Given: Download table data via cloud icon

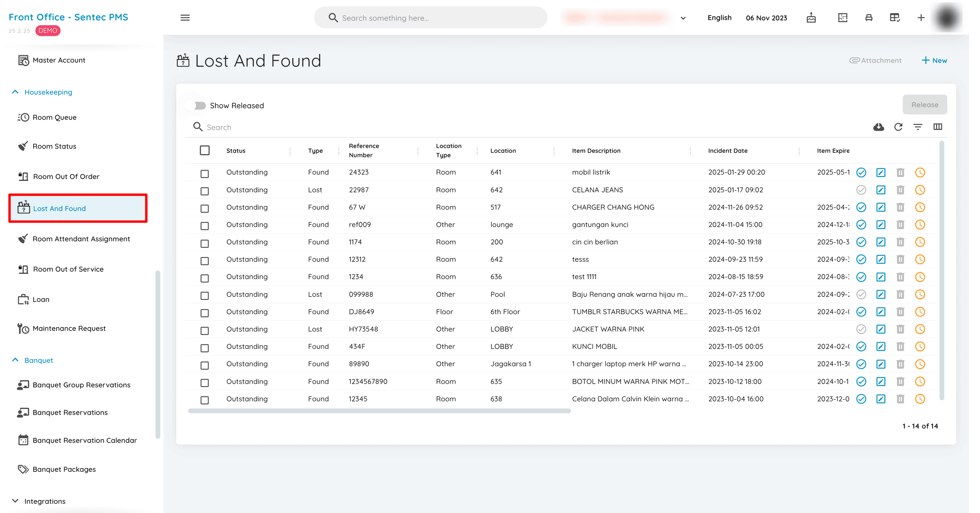Looking at the screenshot, I should click(878, 127).
